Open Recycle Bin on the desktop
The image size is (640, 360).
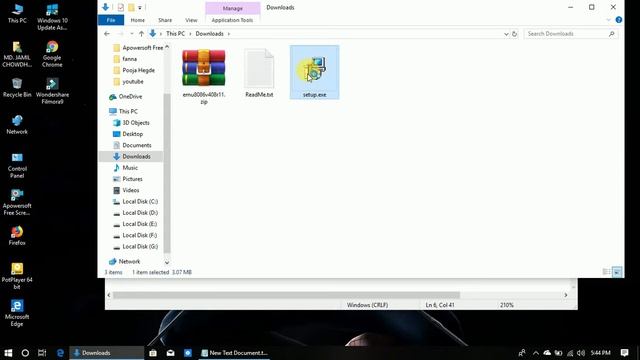[17, 87]
